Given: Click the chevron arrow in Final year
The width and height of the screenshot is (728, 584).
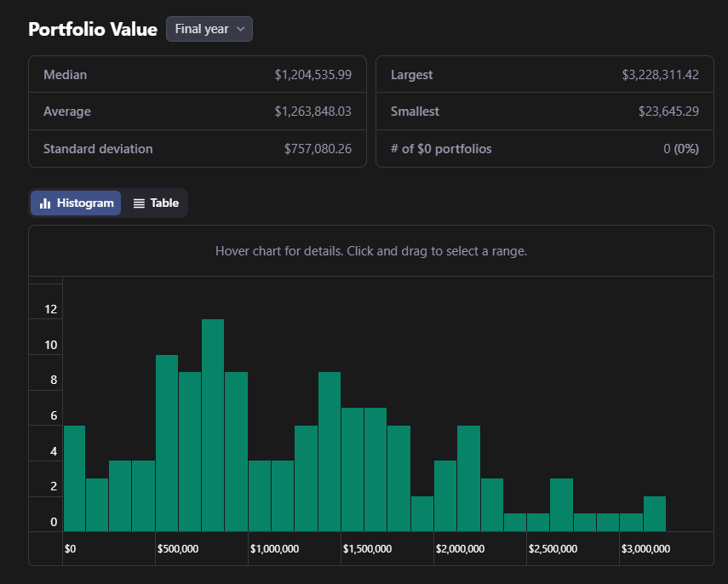Looking at the screenshot, I should [x=241, y=29].
